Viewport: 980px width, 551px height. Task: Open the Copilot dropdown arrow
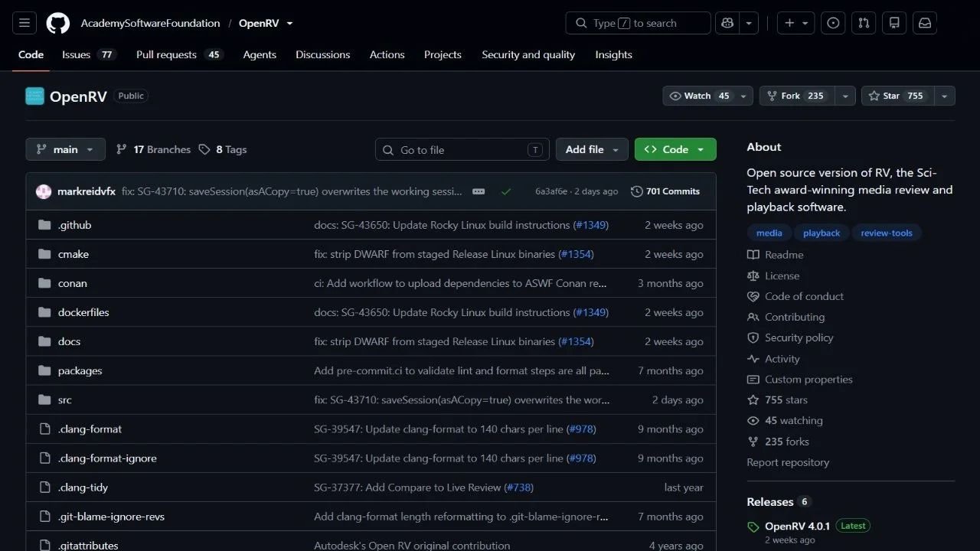click(748, 23)
